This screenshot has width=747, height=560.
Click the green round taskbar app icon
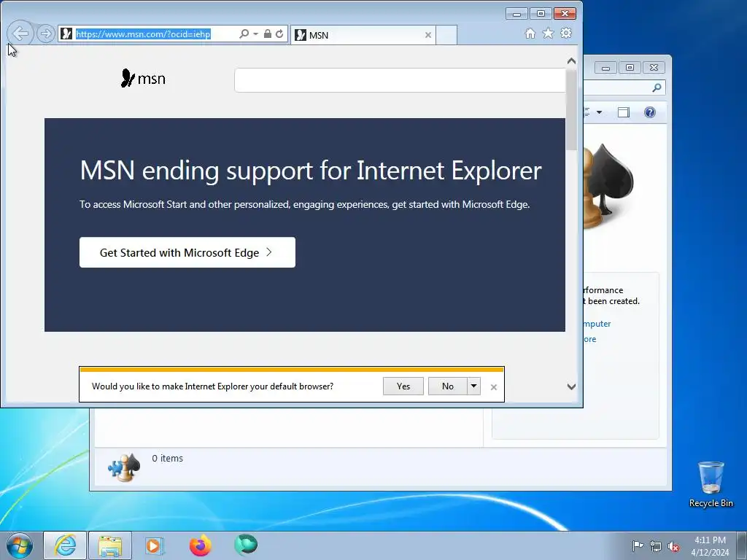(246, 545)
